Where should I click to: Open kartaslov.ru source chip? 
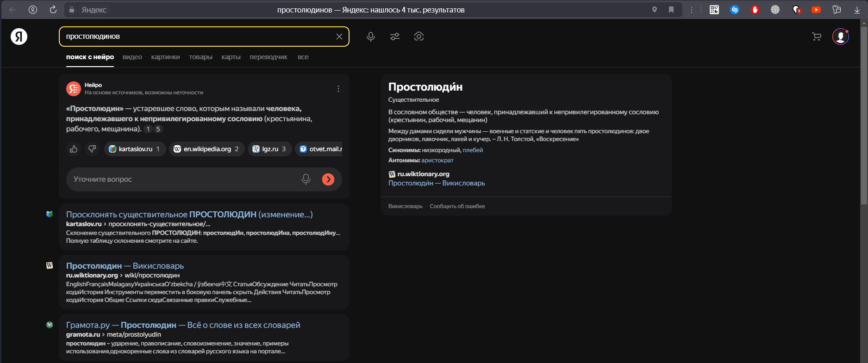135,149
